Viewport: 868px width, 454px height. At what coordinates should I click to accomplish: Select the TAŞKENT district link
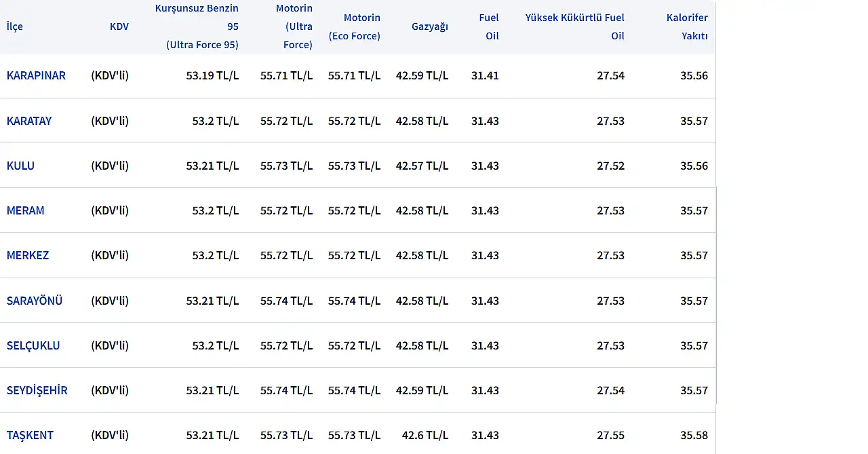(x=30, y=435)
